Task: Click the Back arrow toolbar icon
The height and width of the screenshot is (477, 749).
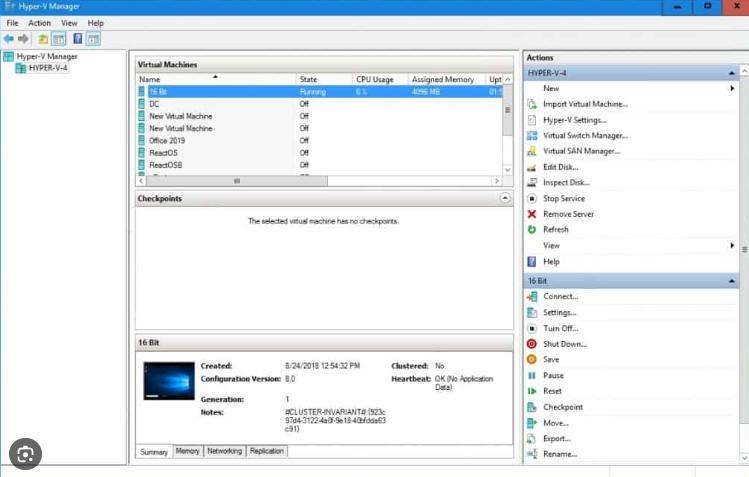Action: coord(9,39)
